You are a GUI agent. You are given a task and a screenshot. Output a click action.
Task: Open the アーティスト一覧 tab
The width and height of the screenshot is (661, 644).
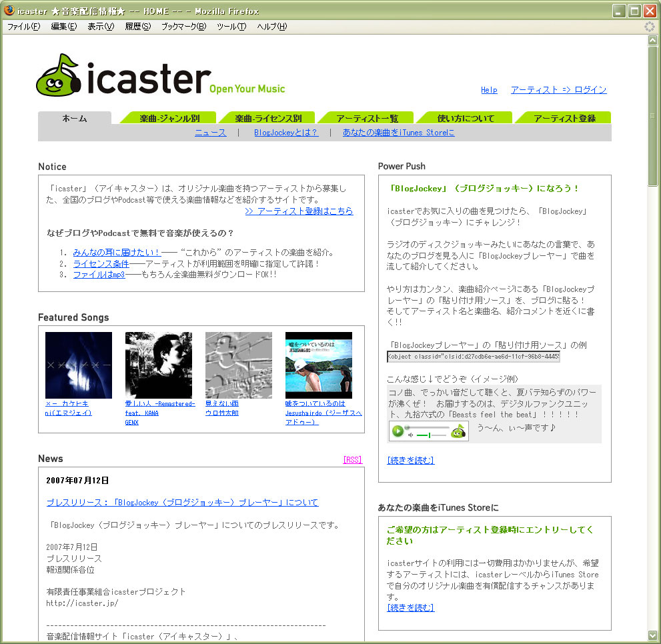point(367,118)
